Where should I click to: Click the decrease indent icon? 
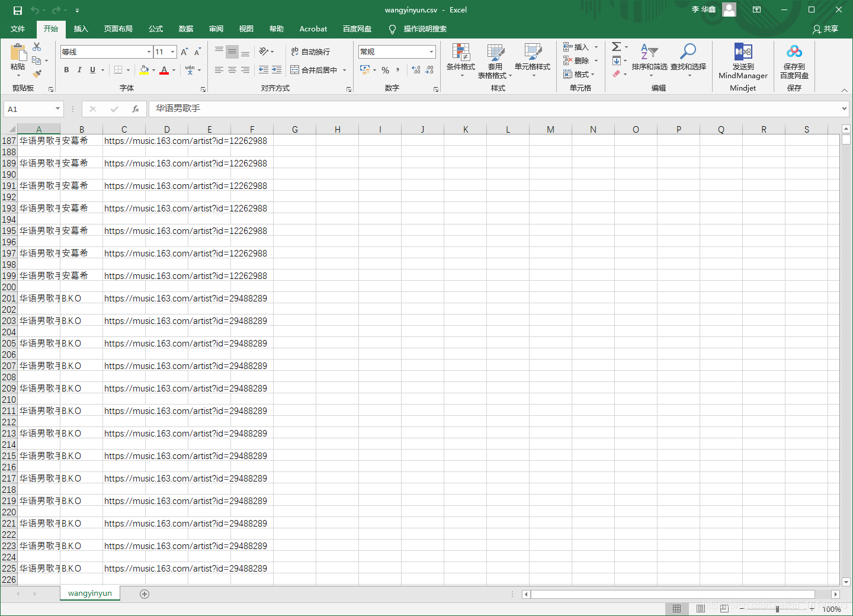pos(264,70)
